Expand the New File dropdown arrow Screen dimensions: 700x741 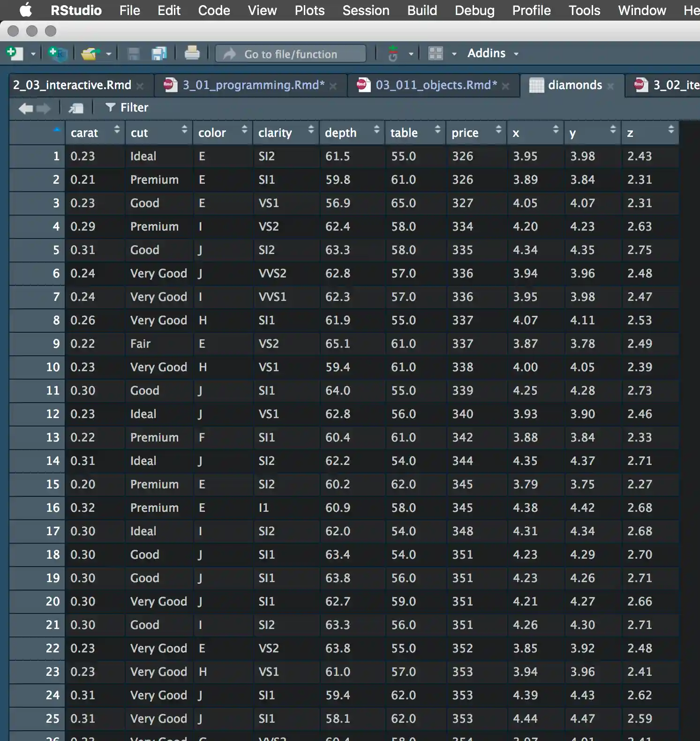coord(33,54)
